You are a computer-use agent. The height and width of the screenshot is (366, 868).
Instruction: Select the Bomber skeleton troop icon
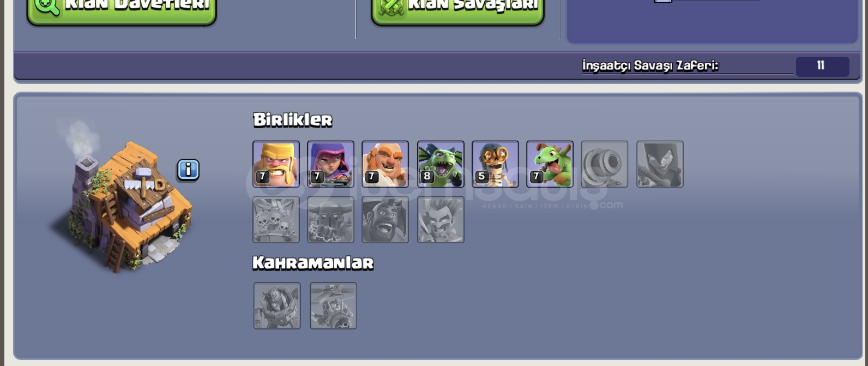click(495, 164)
